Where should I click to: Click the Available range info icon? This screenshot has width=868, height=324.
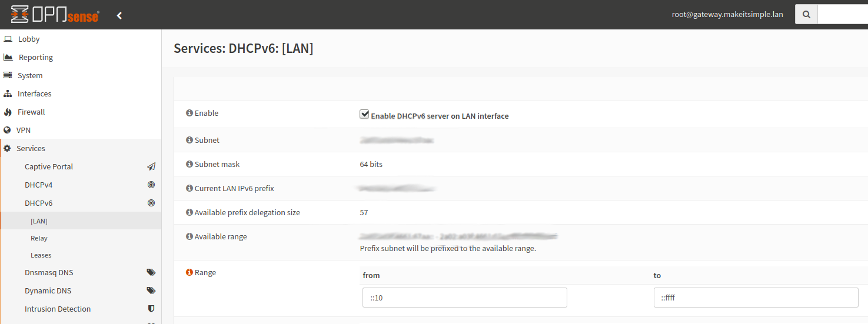click(x=189, y=236)
